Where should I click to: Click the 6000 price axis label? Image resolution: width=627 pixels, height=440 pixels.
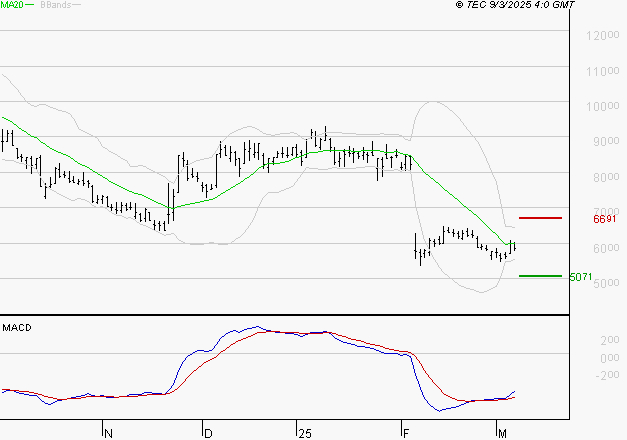coord(606,248)
